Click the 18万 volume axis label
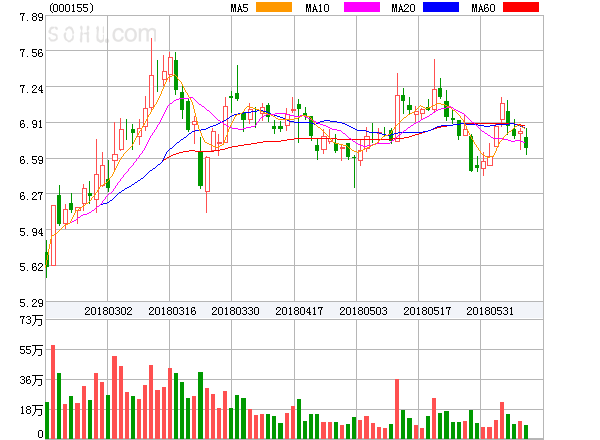 click(x=31, y=410)
